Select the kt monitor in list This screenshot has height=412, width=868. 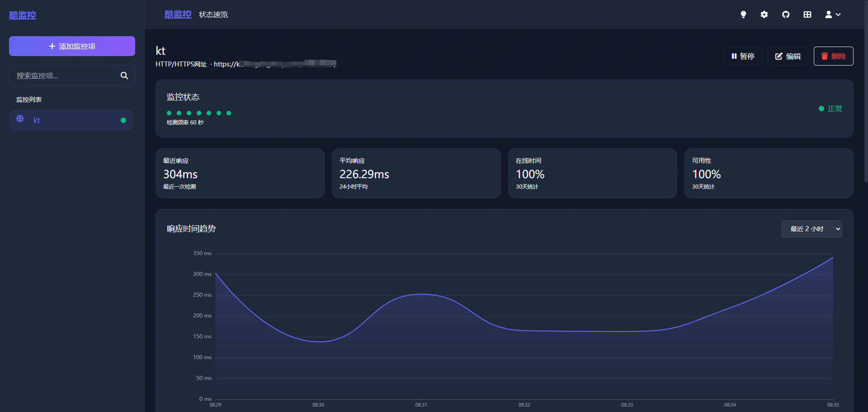71,120
